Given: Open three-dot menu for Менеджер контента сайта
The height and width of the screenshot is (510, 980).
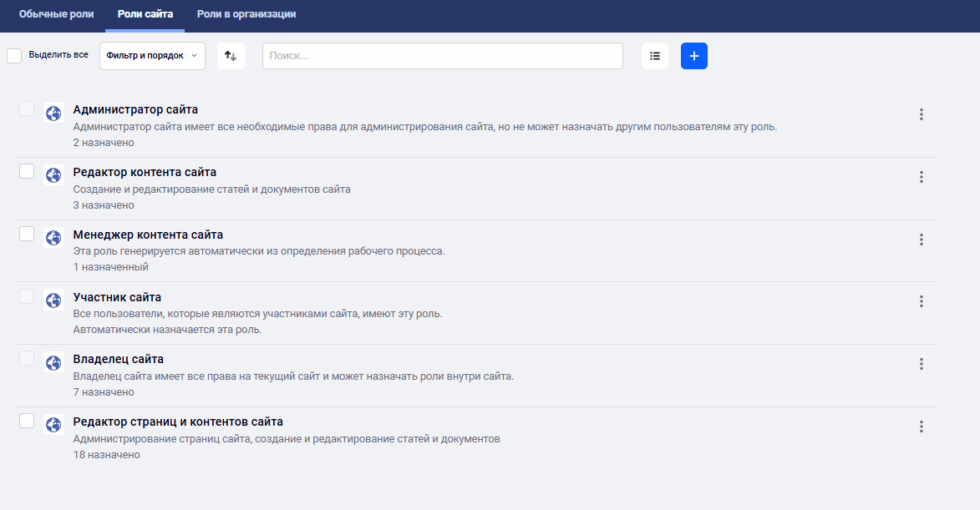Looking at the screenshot, I should [x=921, y=239].
